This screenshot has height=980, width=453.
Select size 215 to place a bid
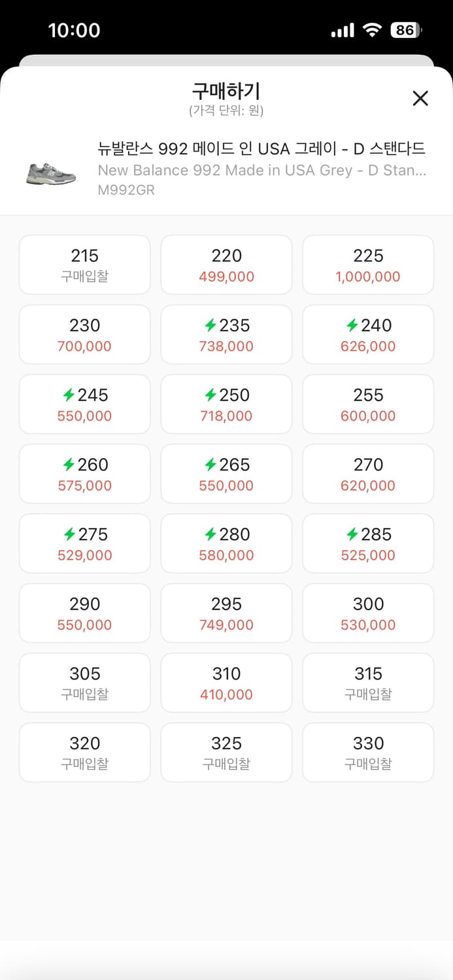click(85, 265)
